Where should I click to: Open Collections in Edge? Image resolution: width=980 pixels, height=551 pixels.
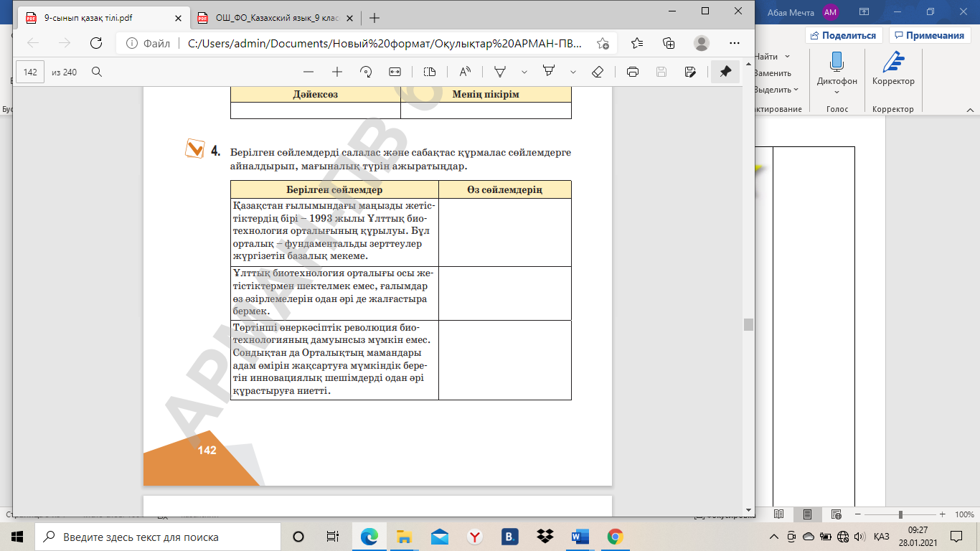tap(669, 43)
